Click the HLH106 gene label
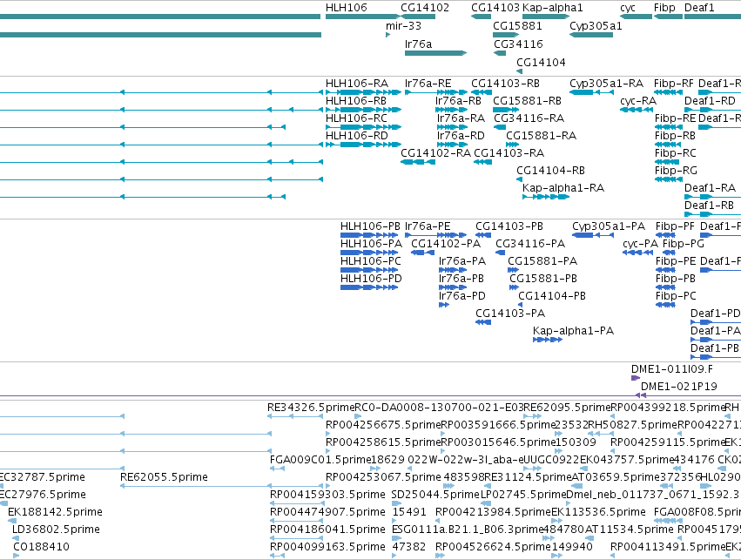The width and height of the screenshot is (741, 560). tap(346, 8)
